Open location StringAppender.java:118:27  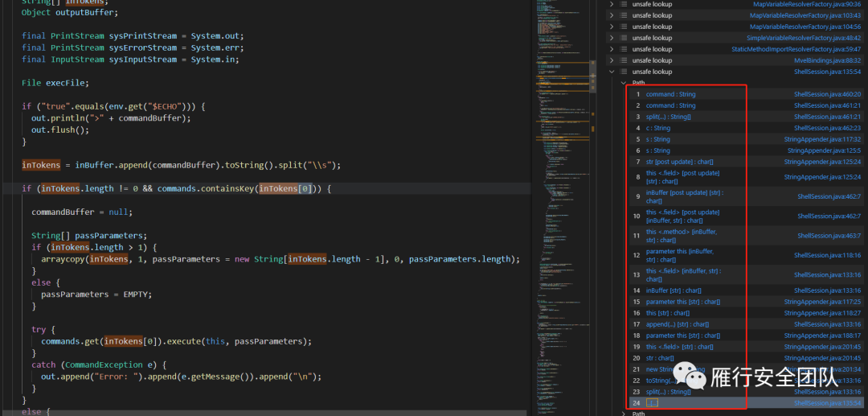point(823,313)
